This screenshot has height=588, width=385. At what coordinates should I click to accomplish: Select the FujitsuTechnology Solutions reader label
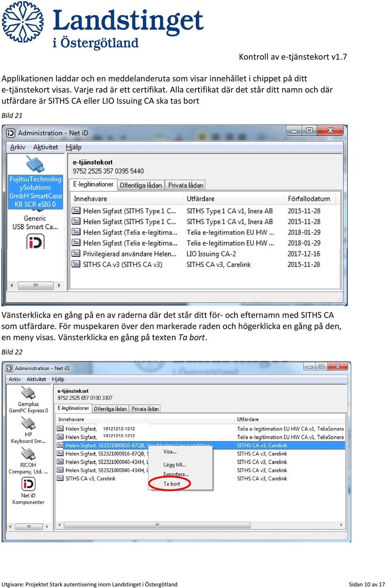tap(36, 192)
